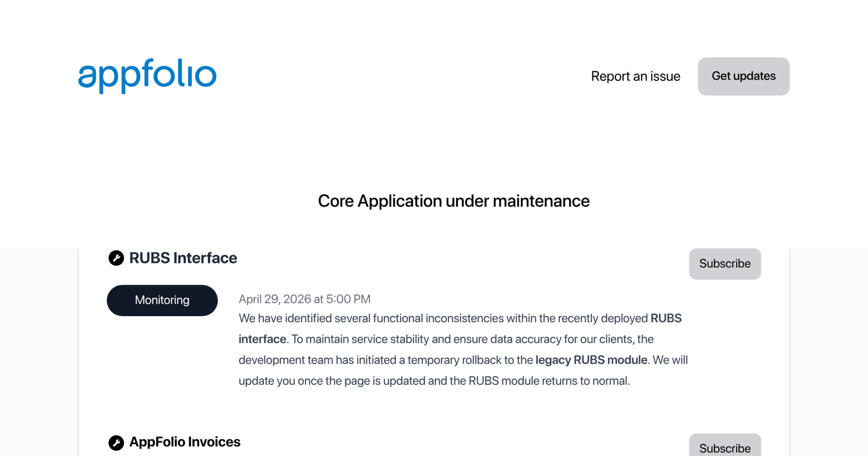The width and height of the screenshot is (868, 456).
Task: Subscribe to RUBS Interface updates
Action: coord(725,264)
